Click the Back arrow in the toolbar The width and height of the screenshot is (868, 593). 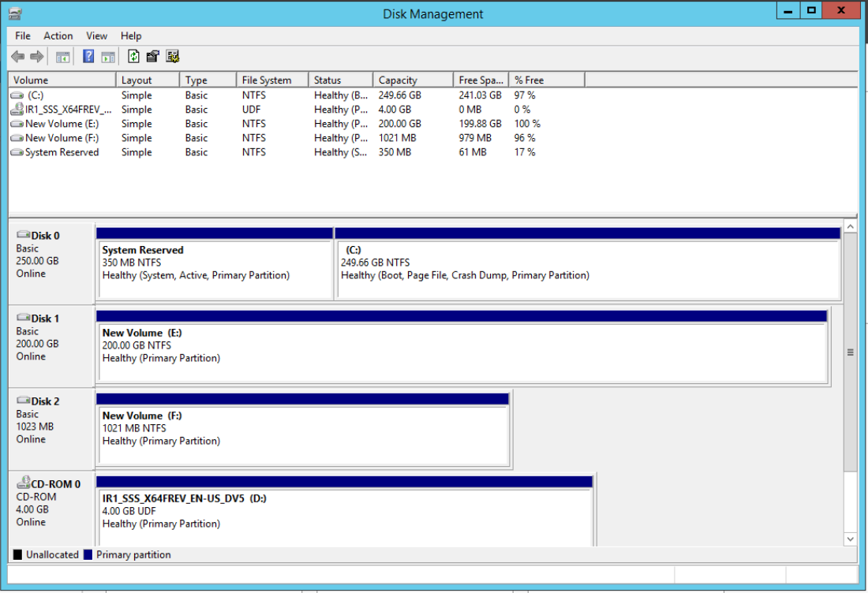[17, 57]
